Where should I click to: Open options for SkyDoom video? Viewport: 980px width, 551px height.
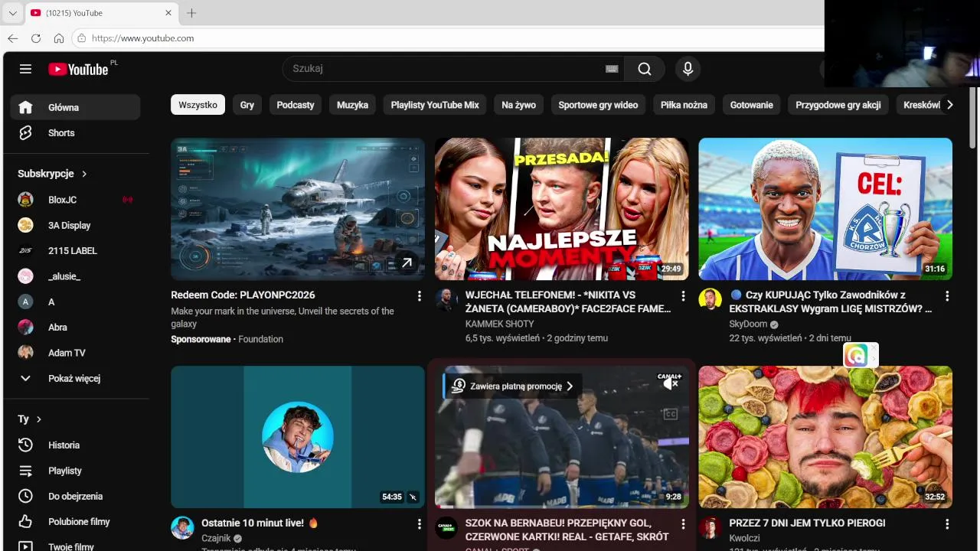pos(947,296)
